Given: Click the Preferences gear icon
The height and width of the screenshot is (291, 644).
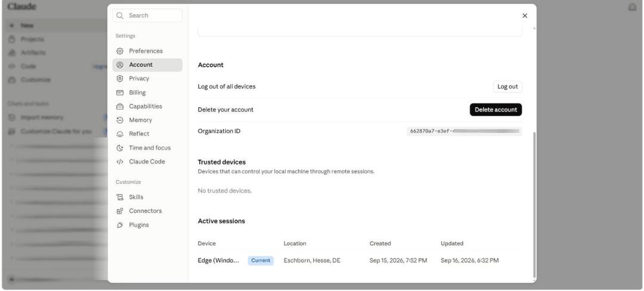Looking at the screenshot, I should coord(120,51).
